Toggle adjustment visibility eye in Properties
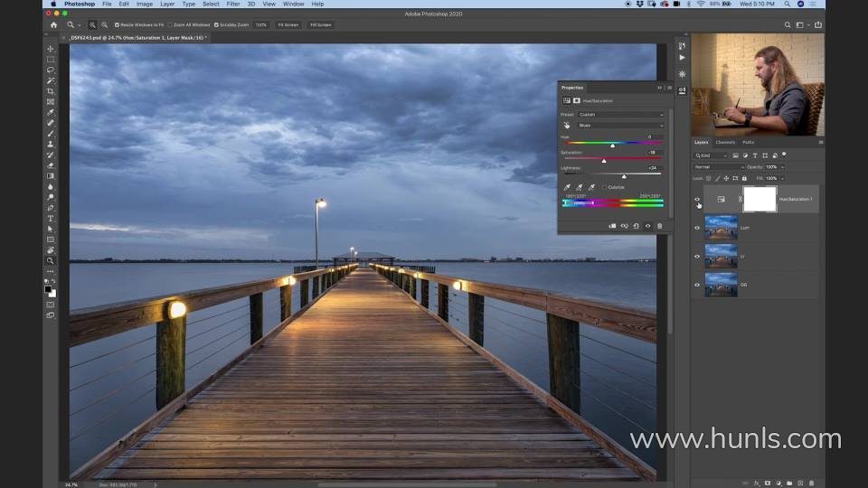The image size is (868, 488). pyautogui.click(x=647, y=226)
